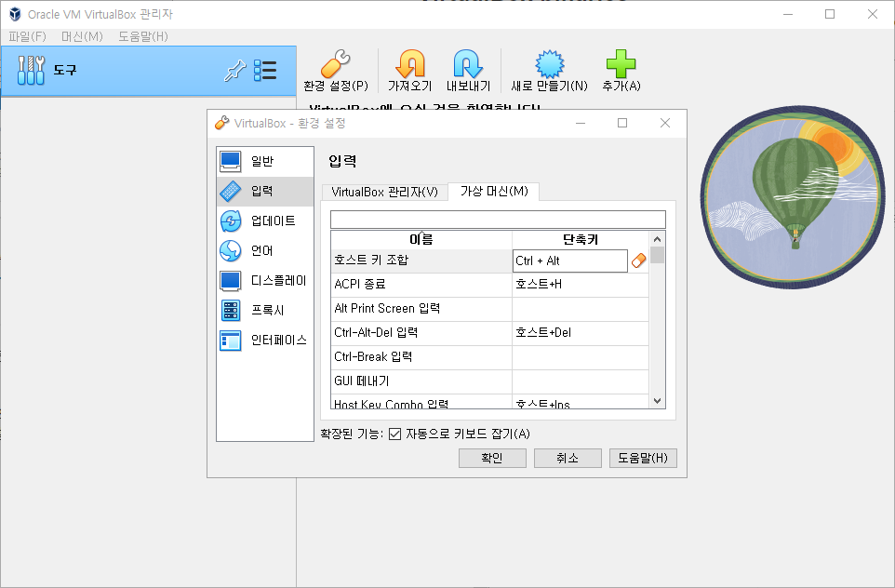The image size is (895, 588).
Task: Click the VirtualBox logo in title bar
Action: click(x=15, y=14)
